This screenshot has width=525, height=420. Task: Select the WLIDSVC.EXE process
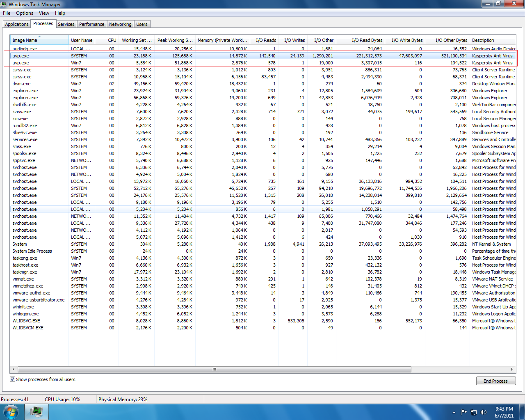tap(263, 321)
